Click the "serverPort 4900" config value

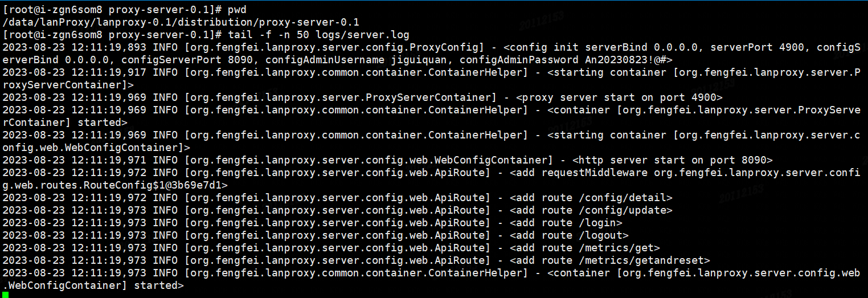tap(757, 47)
